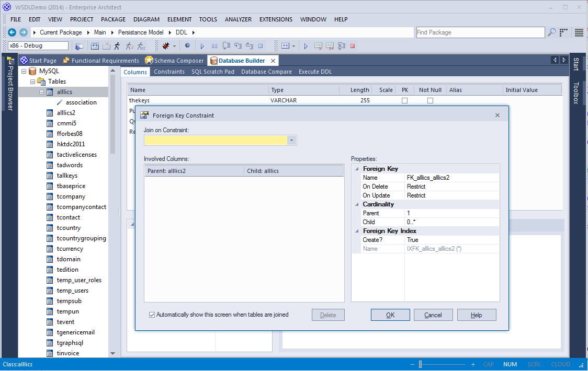The image size is (588, 371).
Task: Open the Join on Constraint dropdown
Action: (292, 140)
